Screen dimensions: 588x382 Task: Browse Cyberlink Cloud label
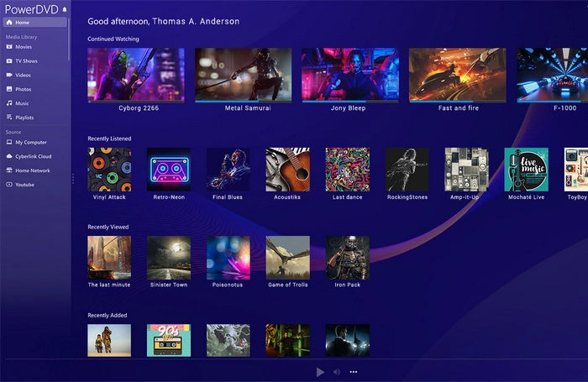pyautogui.click(x=34, y=156)
